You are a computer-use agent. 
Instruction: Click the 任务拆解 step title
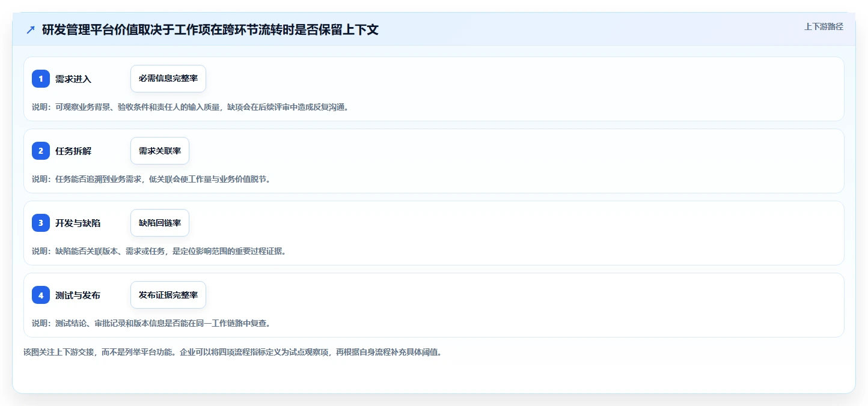[x=73, y=151]
